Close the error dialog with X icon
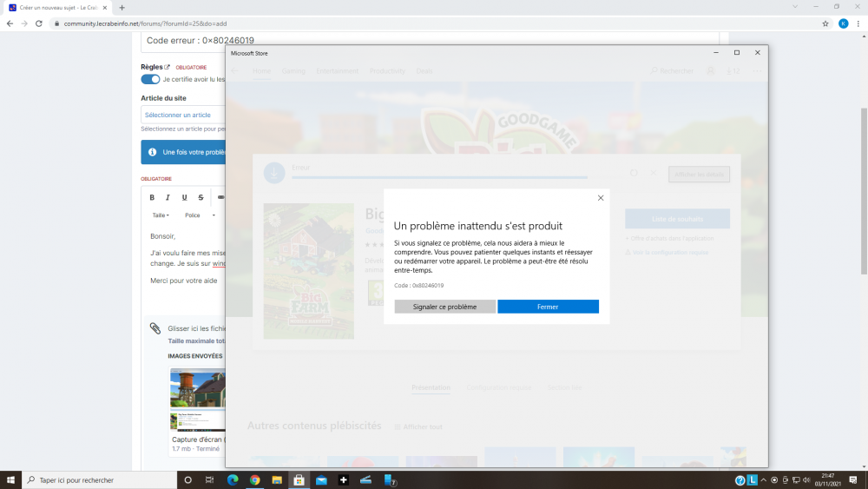This screenshot has height=489, width=868. pyautogui.click(x=601, y=198)
